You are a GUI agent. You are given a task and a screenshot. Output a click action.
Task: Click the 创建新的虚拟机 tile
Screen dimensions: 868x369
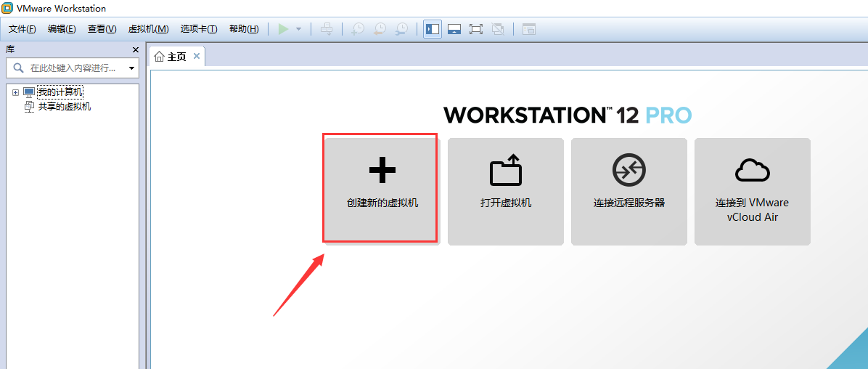pyautogui.click(x=380, y=191)
